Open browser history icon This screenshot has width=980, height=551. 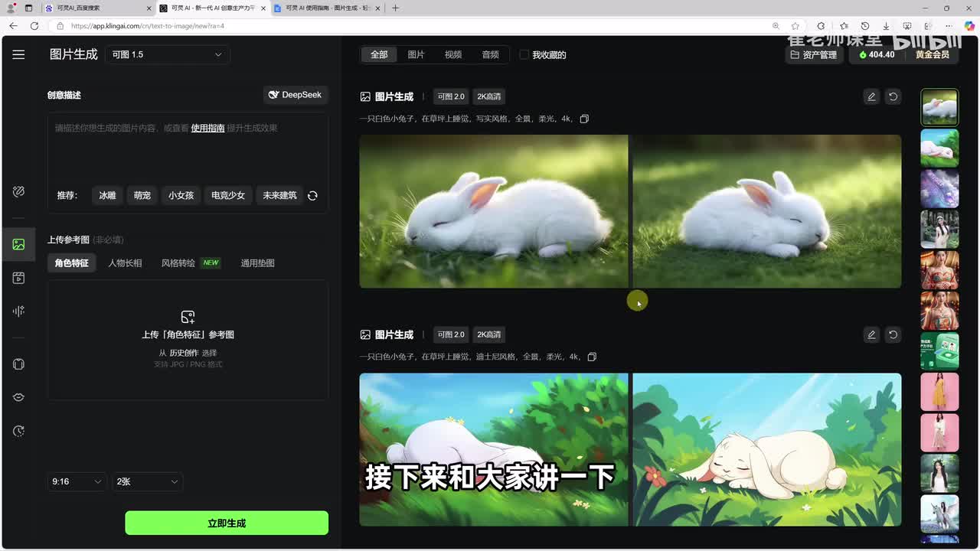pyautogui.click(x=864, y=26)
